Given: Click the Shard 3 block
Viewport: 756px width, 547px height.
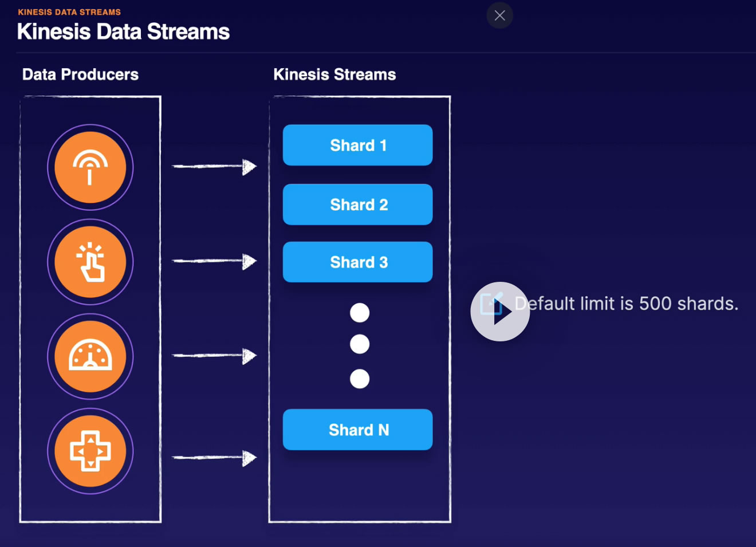Looking at the screenshot, I should coord(357,262).
